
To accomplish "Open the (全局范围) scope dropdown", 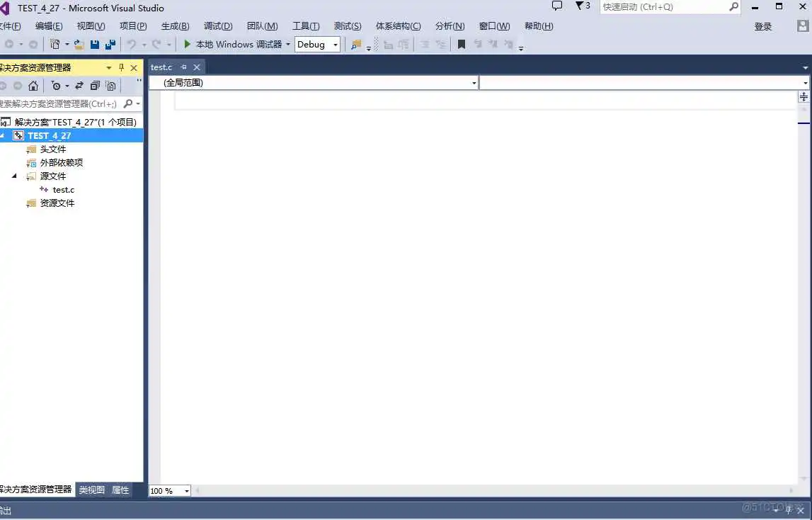I will [x=314, y=83].
